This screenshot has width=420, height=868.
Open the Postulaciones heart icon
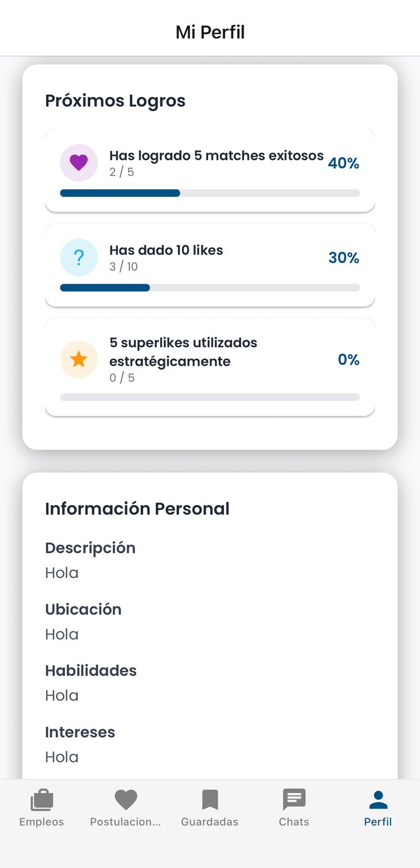(x=126, y=800)
